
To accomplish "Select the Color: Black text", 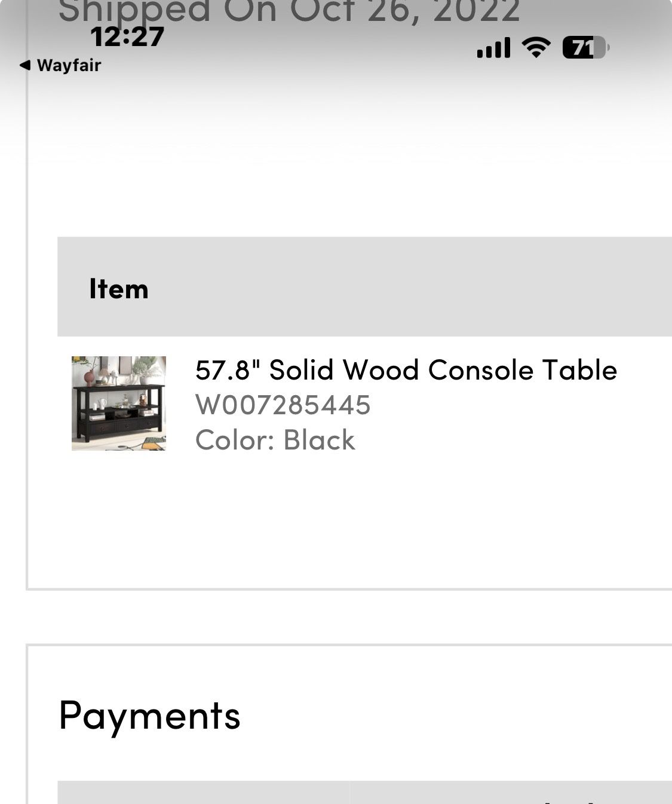I will (275, 439).
